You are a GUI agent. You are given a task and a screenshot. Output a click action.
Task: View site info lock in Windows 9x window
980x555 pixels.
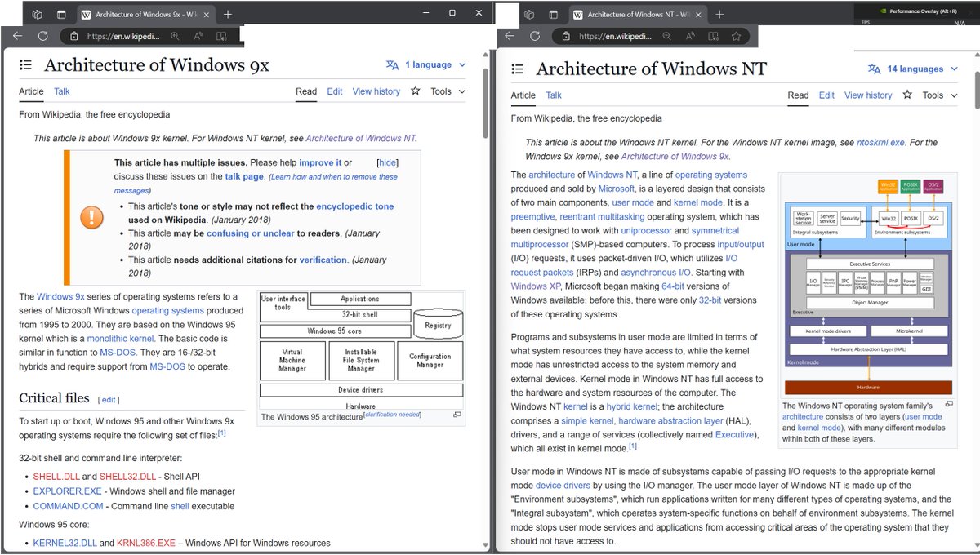click(x=74, y=36)
